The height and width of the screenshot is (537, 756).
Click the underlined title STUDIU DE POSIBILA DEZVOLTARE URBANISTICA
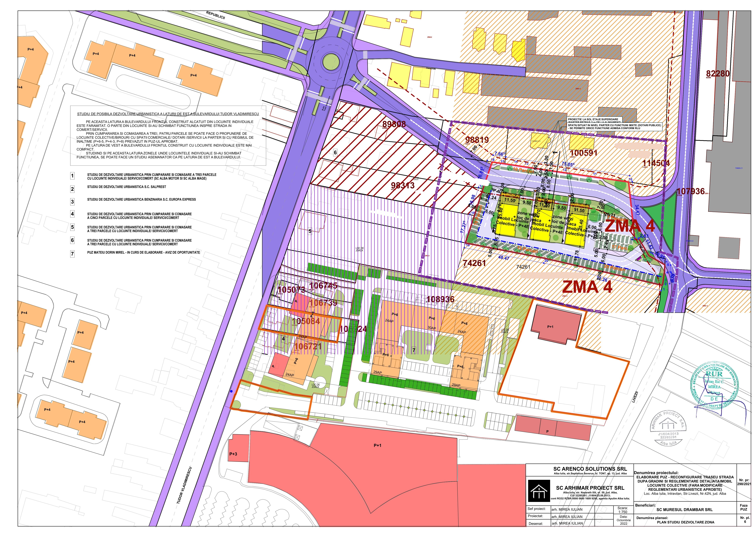(x=168, y=114)
